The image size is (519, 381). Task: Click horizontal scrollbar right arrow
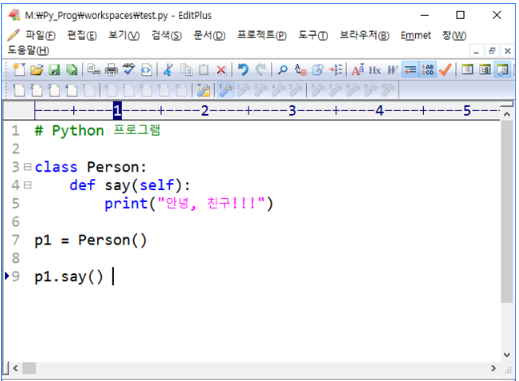coord(493,368)
